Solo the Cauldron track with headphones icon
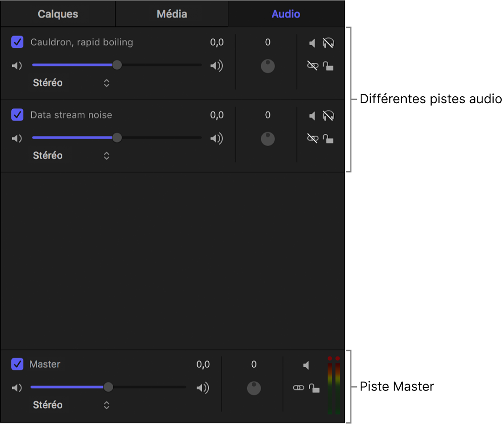This screenshot has width=504, height=424. coord(328,43)
